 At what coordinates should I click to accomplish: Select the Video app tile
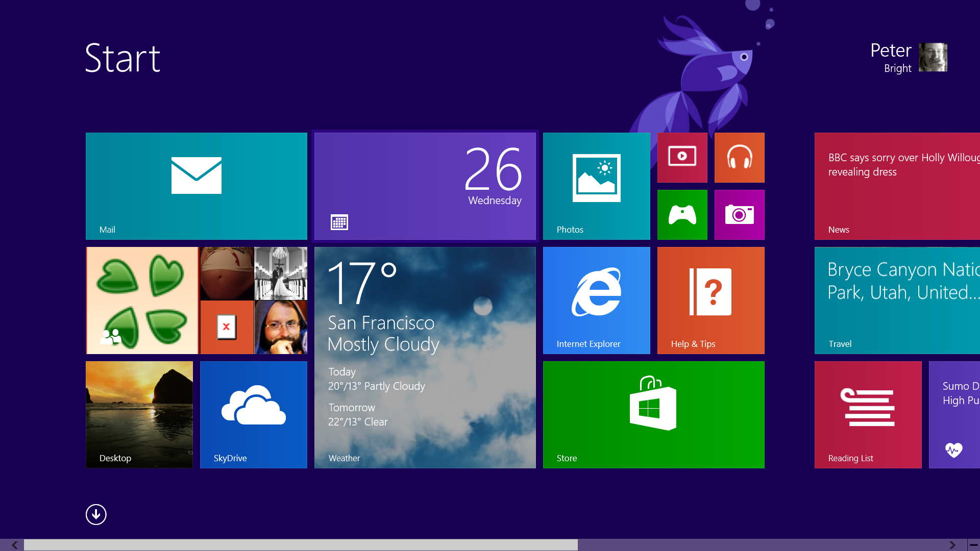[x=682, y=158]
